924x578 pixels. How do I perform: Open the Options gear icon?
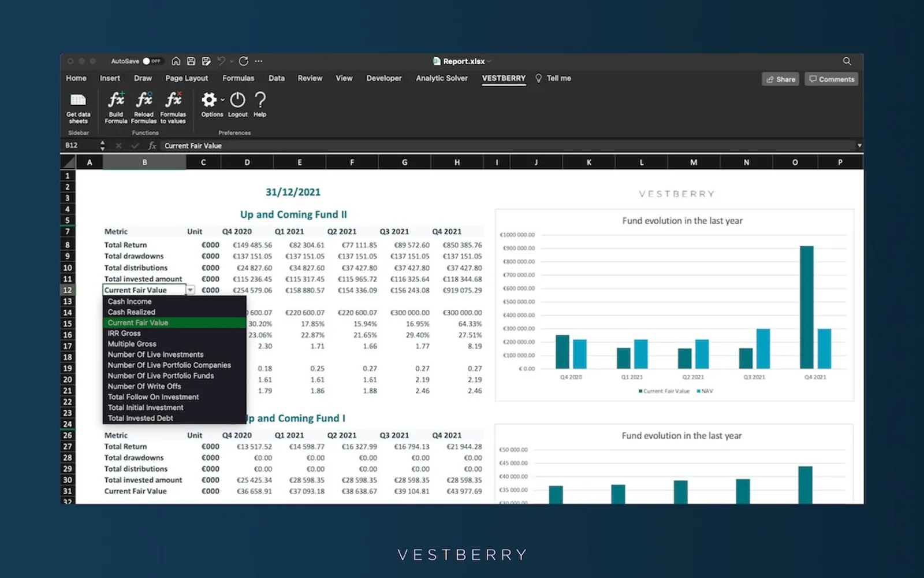pyautogui.click(x=208, y=100)
